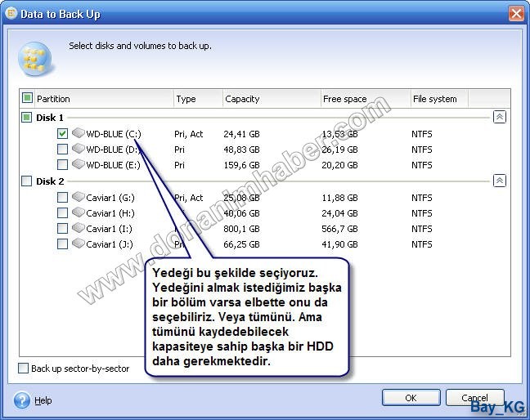Check the Caviar1 (G:) partition checkbox
Screen dimensions: 530x420
pos(62,197)
